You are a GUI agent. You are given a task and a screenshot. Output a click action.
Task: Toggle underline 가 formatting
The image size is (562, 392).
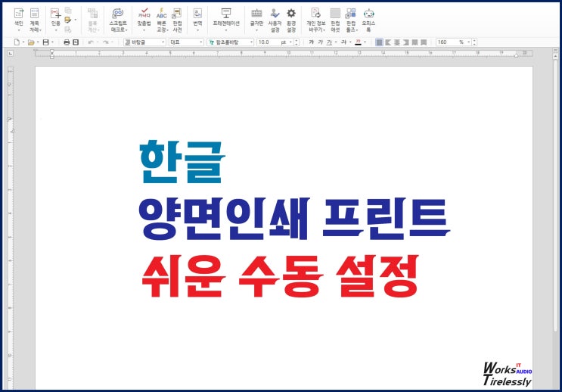(329, 42)
